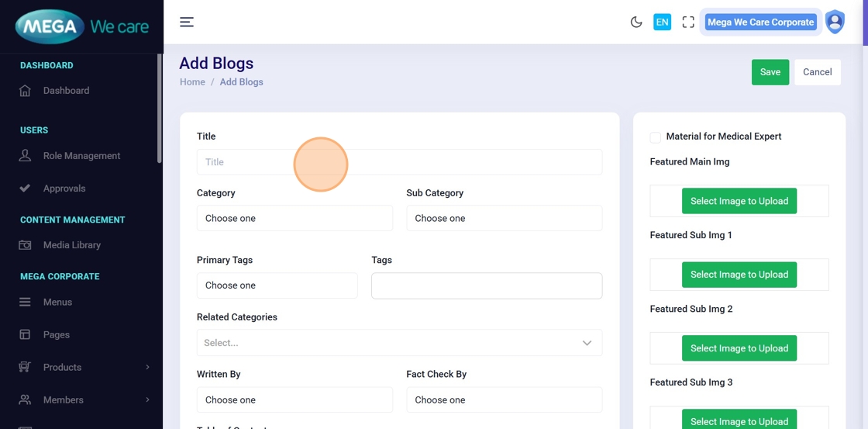Open the user profile avatar icon
Viewport: 868px width, 429px height.
pos(835,22)
